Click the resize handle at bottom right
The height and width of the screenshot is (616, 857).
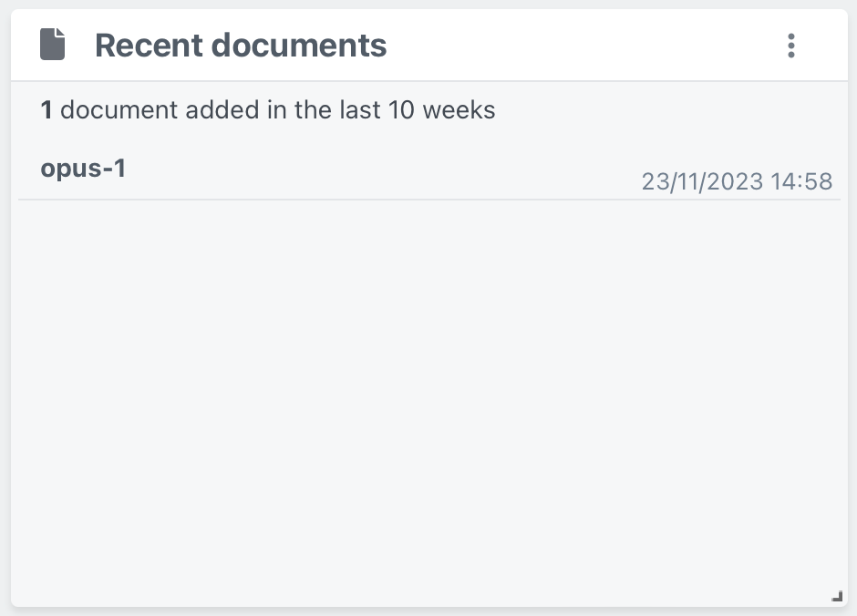835,594
